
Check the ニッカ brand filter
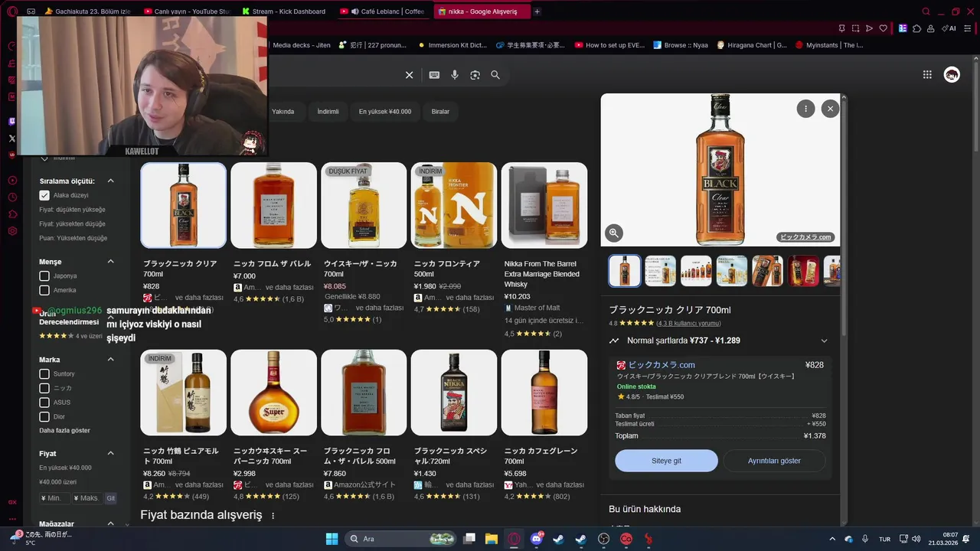44,388
